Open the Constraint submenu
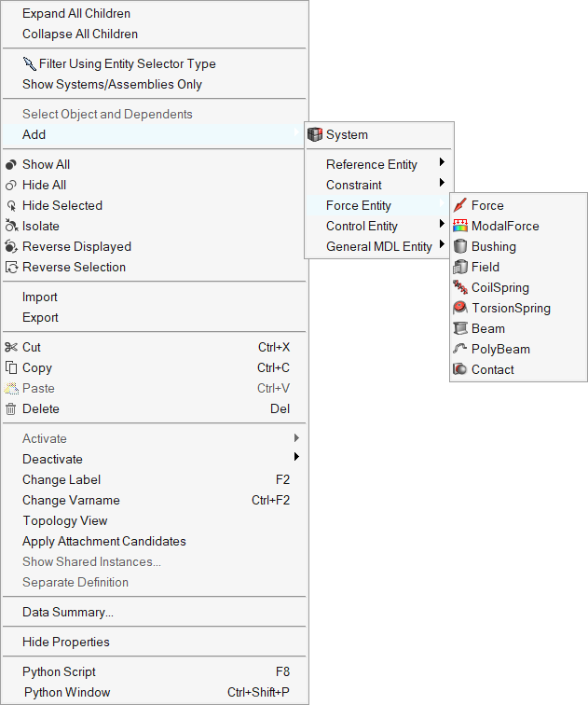588x705 pixels. coord(353,185)
